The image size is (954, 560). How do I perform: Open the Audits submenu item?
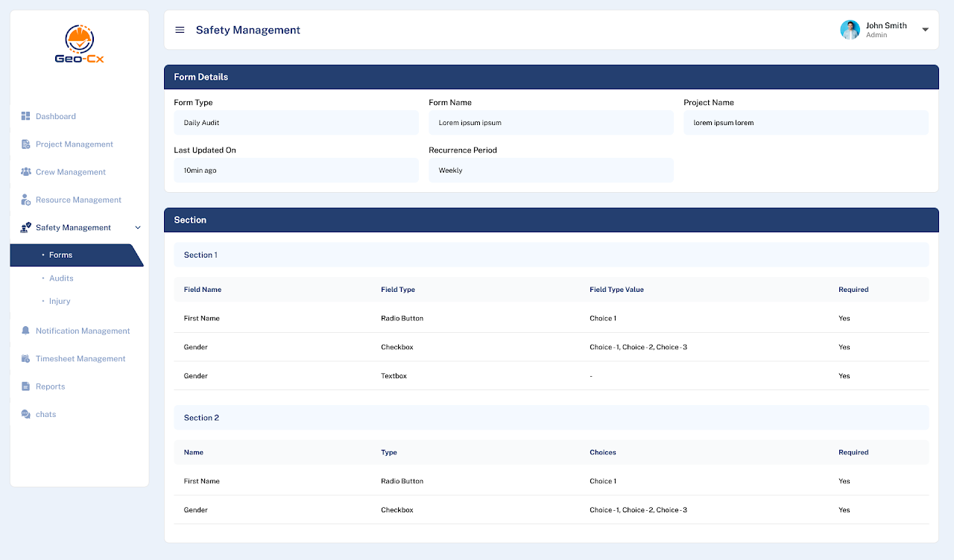click(x=61, y=279)
